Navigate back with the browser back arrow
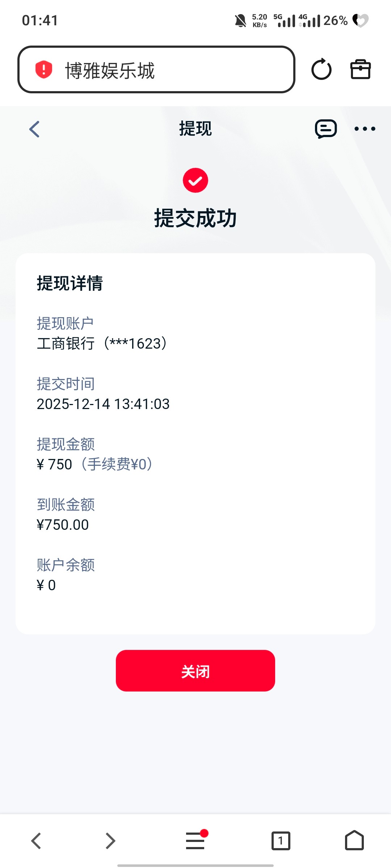This screenshot has height=868, width=391. (x=36, y=841)
